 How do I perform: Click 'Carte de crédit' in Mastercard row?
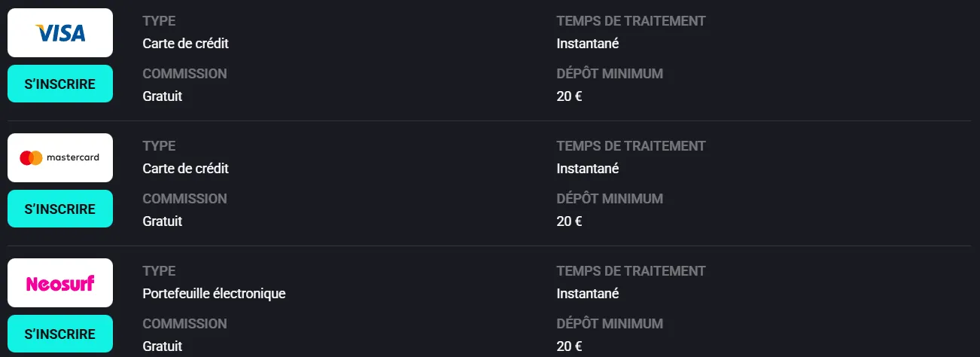[185, 169]
